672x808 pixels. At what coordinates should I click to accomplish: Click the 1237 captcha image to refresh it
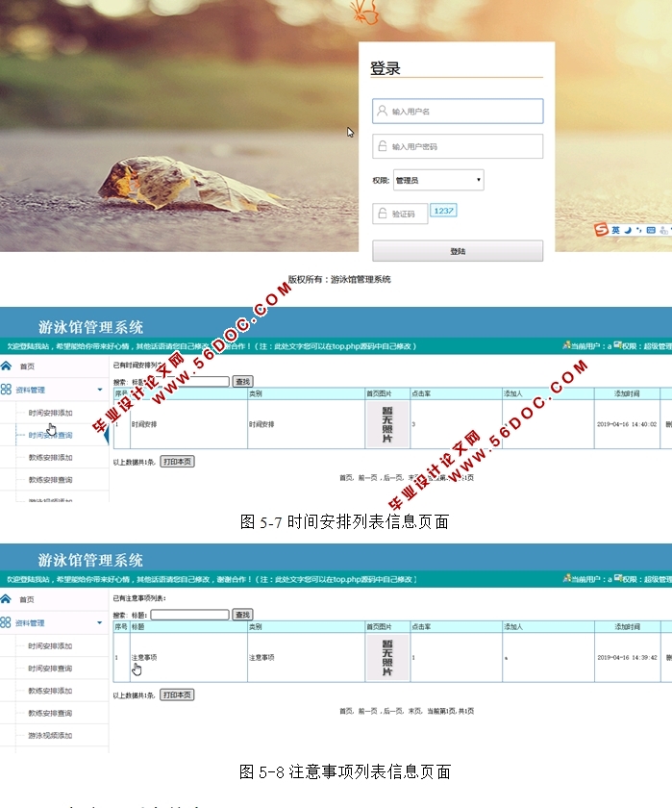click(442, 211)
